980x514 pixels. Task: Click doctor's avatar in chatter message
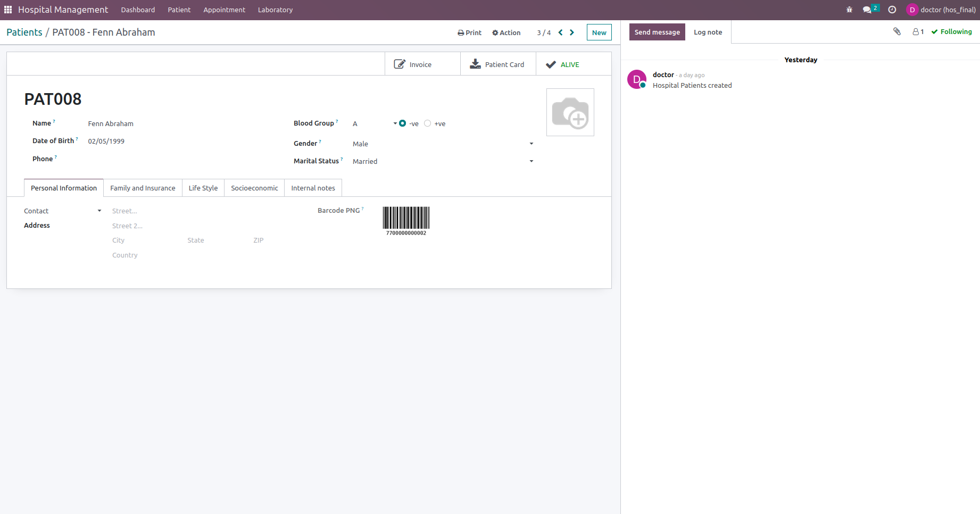(x=637, y=79)
